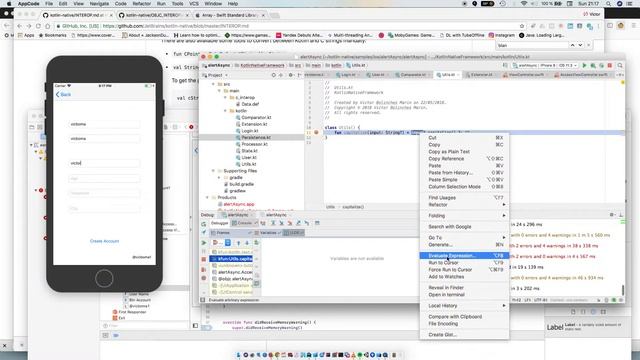
Task: Tap third text field in simulator form
Action: (x=104, y=163)
